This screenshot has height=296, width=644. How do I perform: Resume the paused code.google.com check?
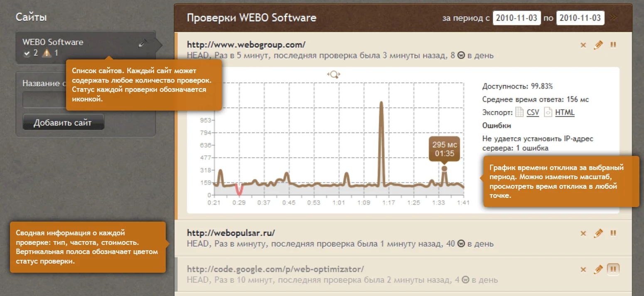[613, 269]
